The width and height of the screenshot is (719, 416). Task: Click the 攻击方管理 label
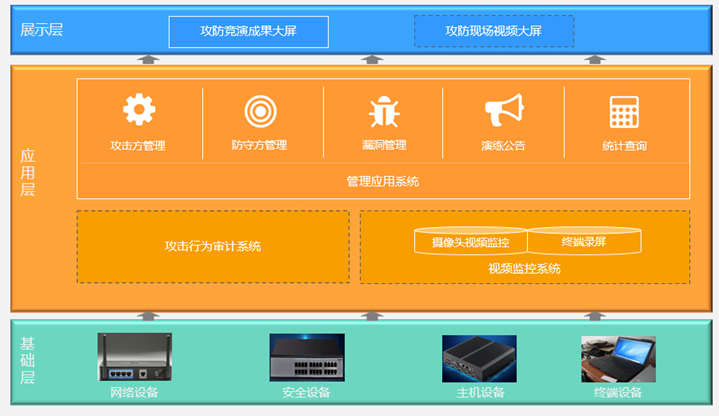[138, 146]
